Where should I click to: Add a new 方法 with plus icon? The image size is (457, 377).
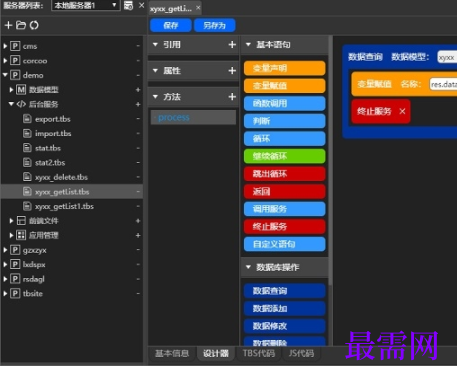[x=232, y=97]
